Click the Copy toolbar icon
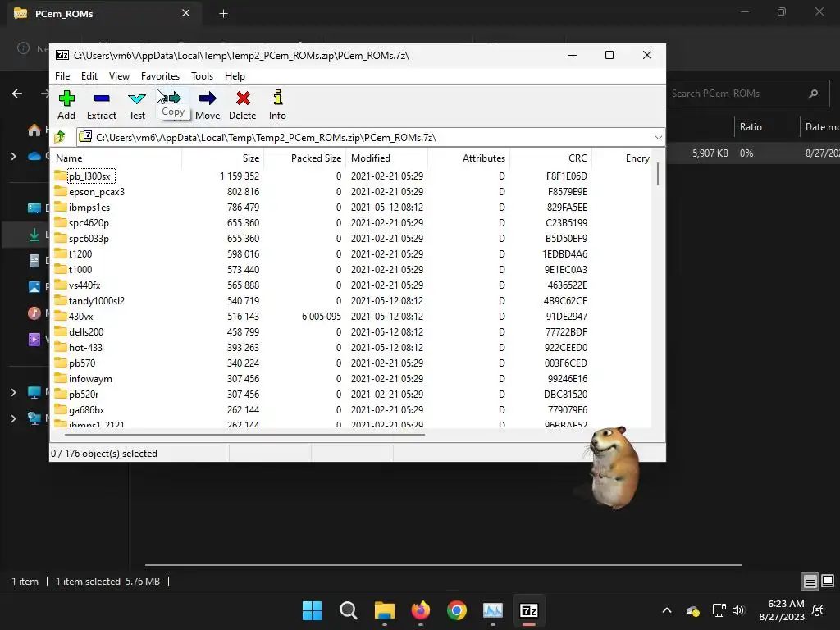Screen dimensions: 840x630 pos(172,98)
